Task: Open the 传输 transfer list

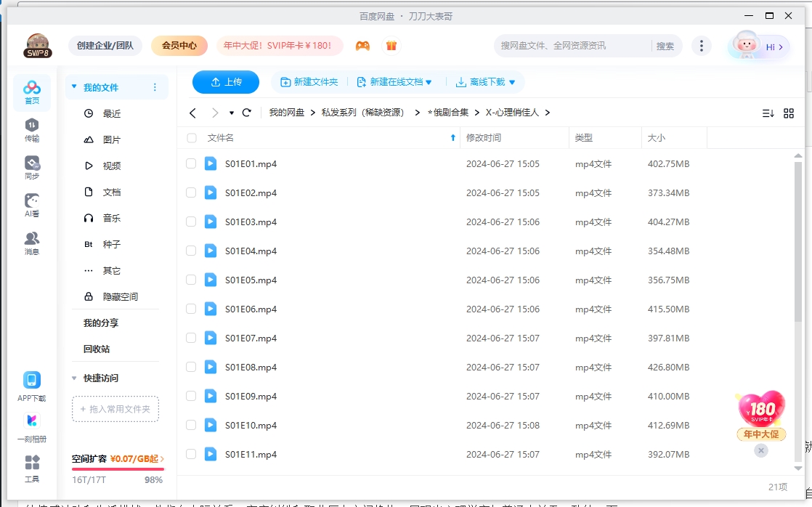Action: click(x=31, y=129)
